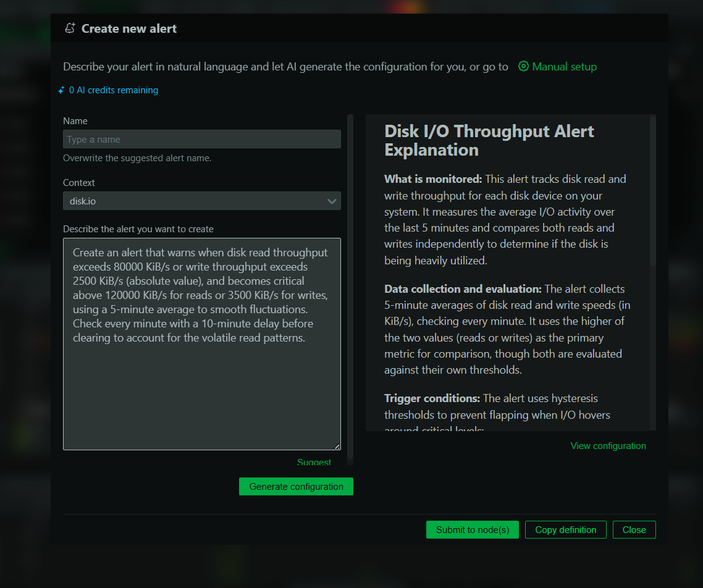Image resolution: width=703 pixels, height=588 pixels.
Task: Click the alert bell icon in the dialog header
Action: tap(70, 28)
